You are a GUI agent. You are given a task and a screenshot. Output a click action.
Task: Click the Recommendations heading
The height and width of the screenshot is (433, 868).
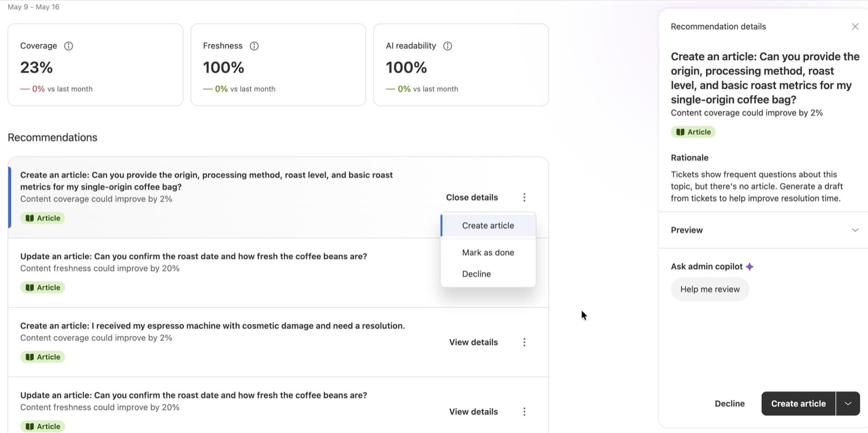pyautogui.click(x=53, y=138)
